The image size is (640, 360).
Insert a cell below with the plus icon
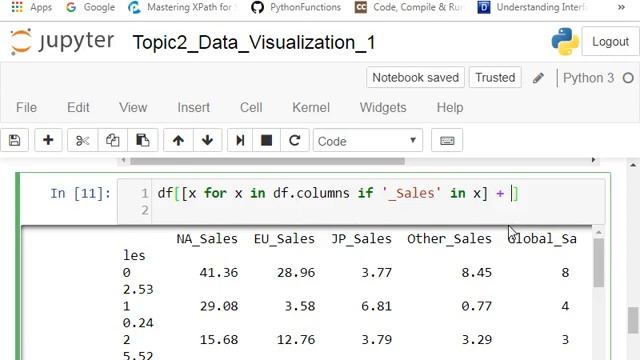[x=48, y=140]
